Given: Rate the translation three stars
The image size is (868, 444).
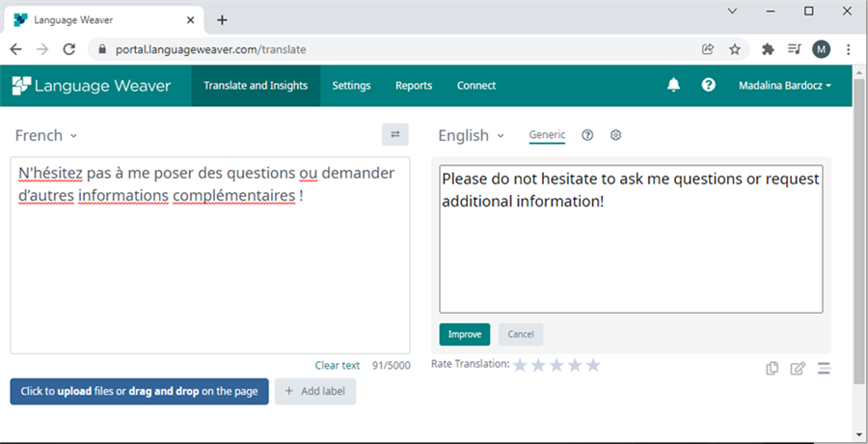Looking at the screenshot, I should point(556,365).
